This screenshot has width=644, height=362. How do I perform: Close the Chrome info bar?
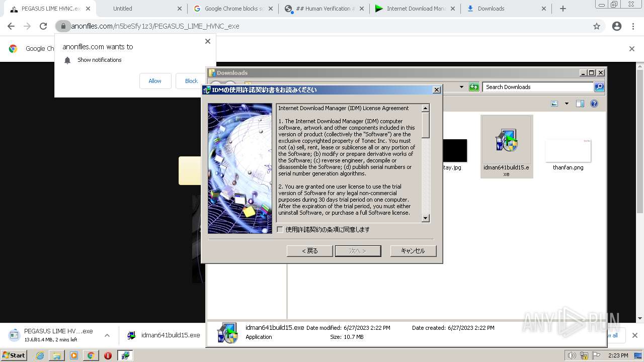tap(632, 49)
